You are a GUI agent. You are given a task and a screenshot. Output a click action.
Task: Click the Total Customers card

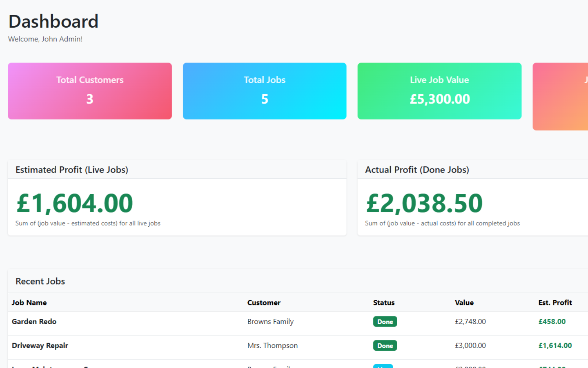pyautogui.click(x=90, y=91)
